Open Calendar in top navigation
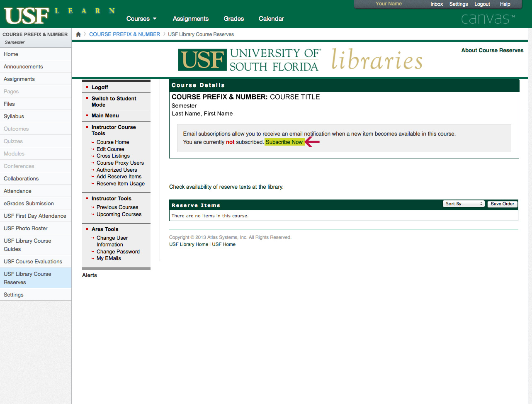 [x=271, y=19]
